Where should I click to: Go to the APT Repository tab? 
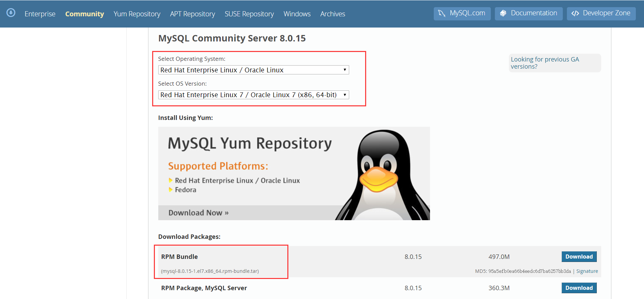pos(193,14)
